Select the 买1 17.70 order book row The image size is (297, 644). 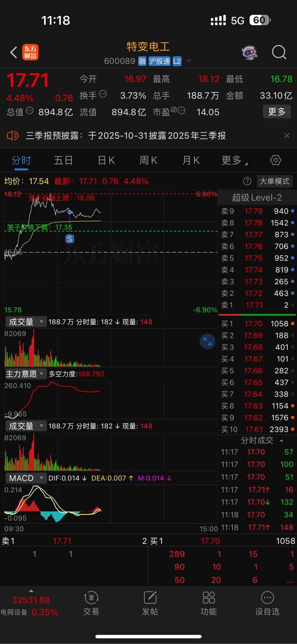pyautogui.click(x=258, y=324)
